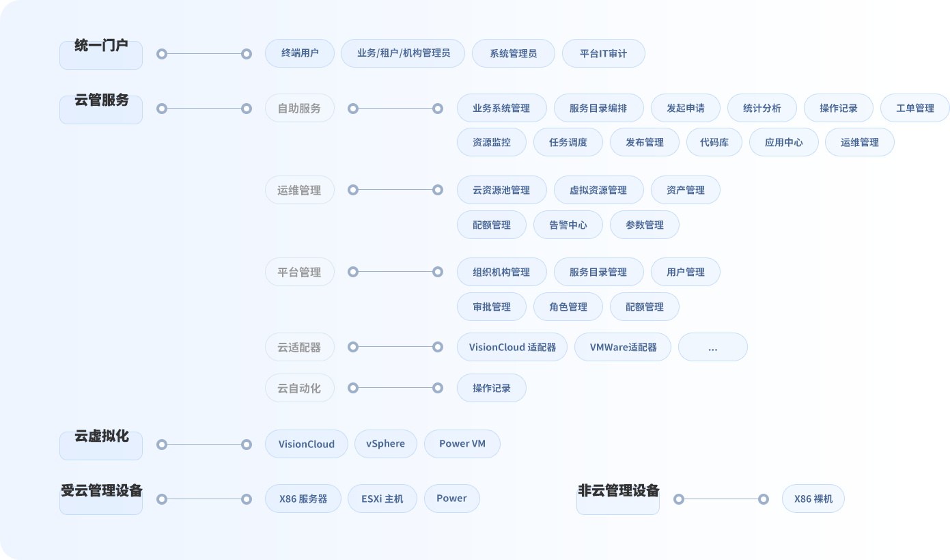Open the 审批管理 pill
The image size is (950, 560).
coord(492,307)
